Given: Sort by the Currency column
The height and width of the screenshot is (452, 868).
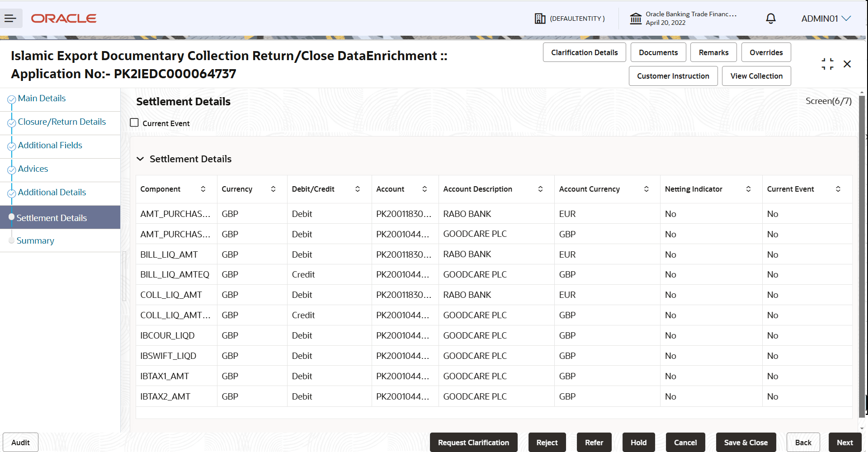Looking at the screenshot, I should [273, 189].
